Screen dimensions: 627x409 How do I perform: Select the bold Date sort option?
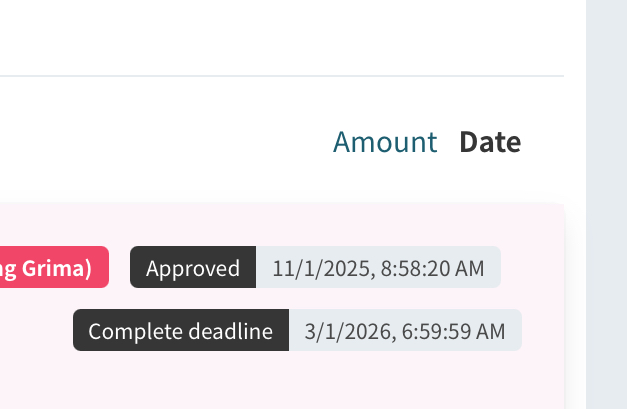pyautogui.click(x=490, y=142)
